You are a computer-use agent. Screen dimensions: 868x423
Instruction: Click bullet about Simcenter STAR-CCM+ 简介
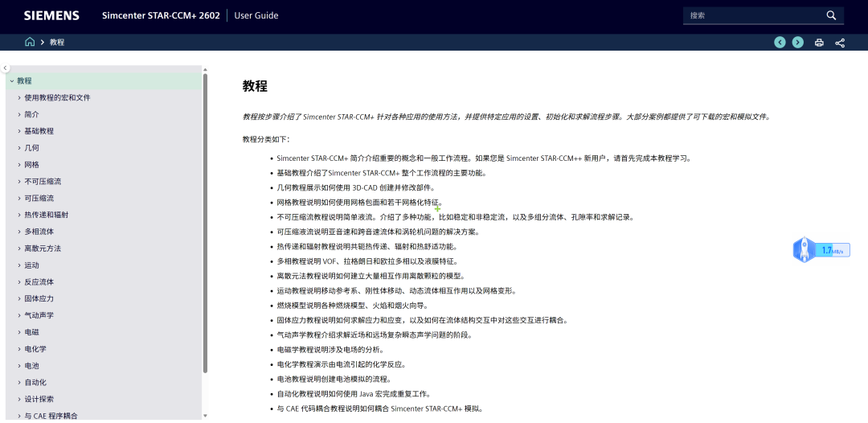click(x=485, y=158)
